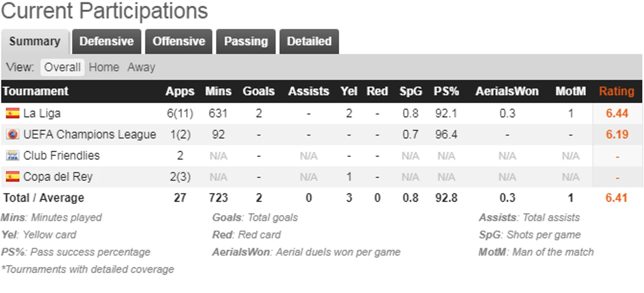Open the La Liga tournament link
Viewport: 644px width, 293px height.
[x=42, y=113]
